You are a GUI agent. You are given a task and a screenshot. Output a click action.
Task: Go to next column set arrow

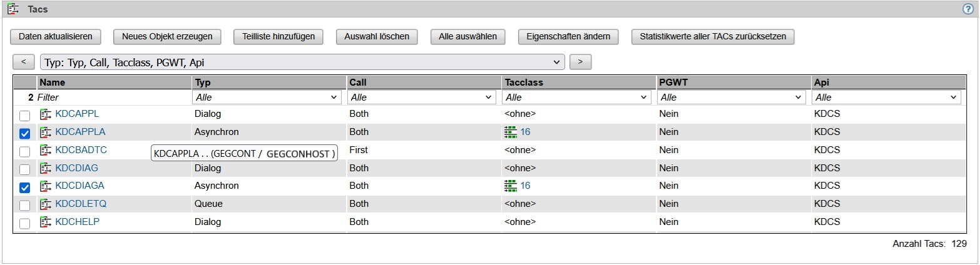tap(580, 62)
